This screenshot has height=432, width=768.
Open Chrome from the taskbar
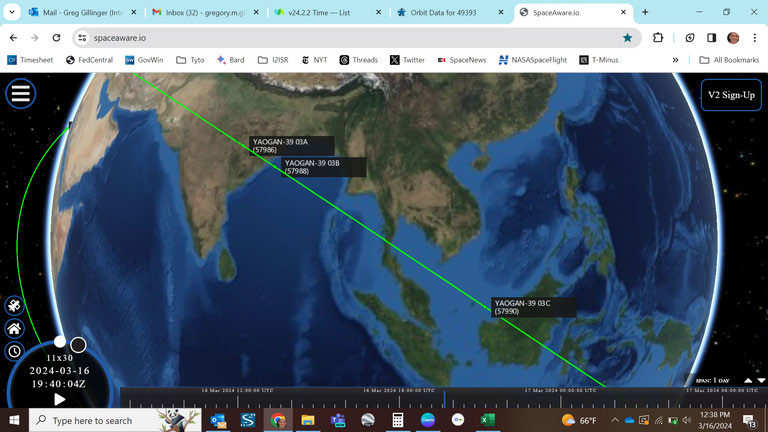(x=278, y=420)
